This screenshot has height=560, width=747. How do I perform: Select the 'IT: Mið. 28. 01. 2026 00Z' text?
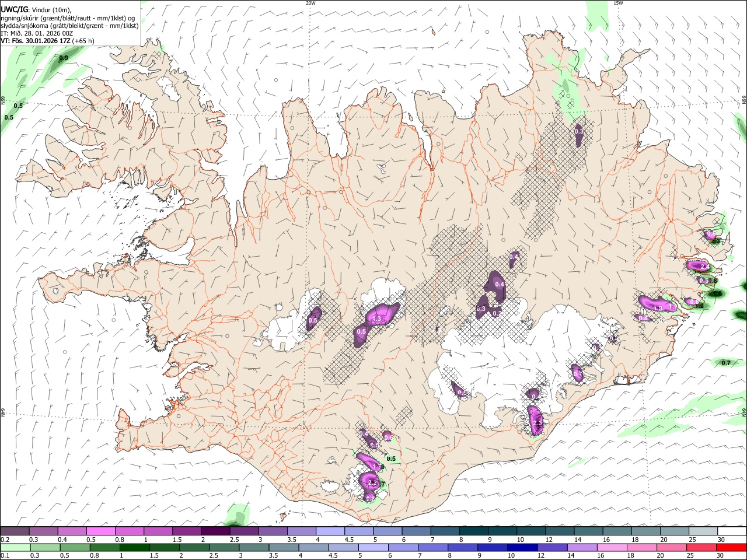[37, 33]
